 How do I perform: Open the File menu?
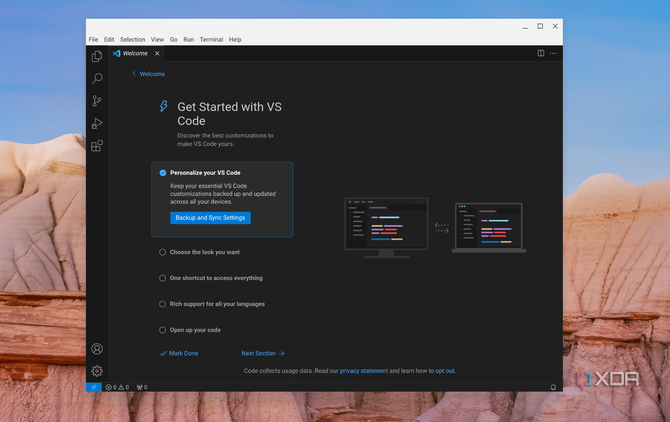pyautogui.click(x=94, y=39)
